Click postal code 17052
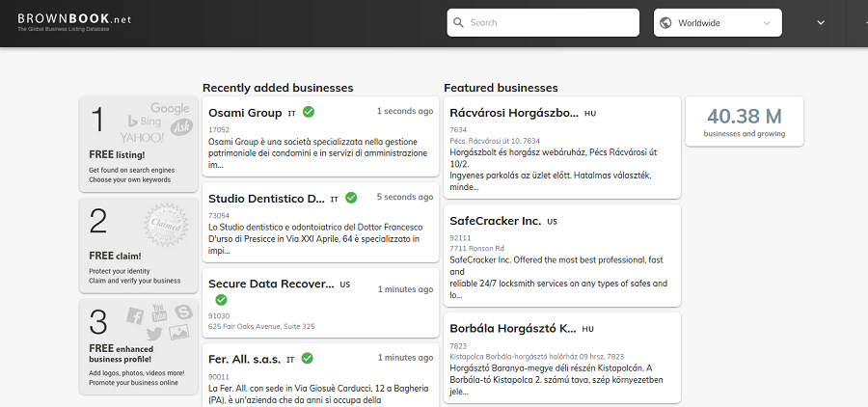The height and width of the screenshot is (407, 868). (219, 129)
